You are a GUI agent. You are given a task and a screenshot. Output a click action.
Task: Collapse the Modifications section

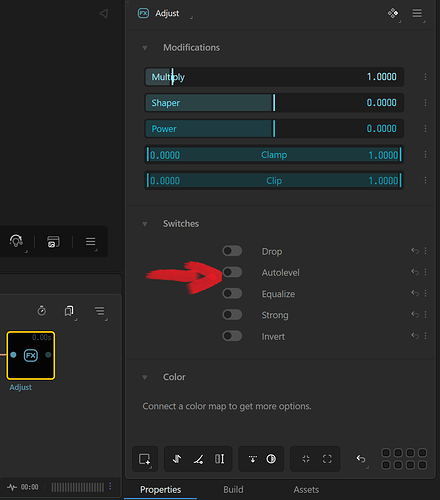click(145, 48)
